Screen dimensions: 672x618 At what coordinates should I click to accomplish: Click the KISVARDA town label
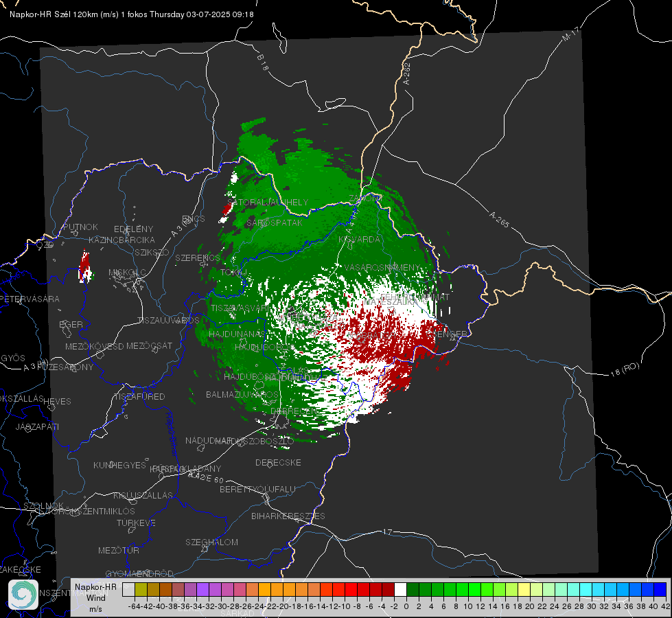tap(360, 240)
